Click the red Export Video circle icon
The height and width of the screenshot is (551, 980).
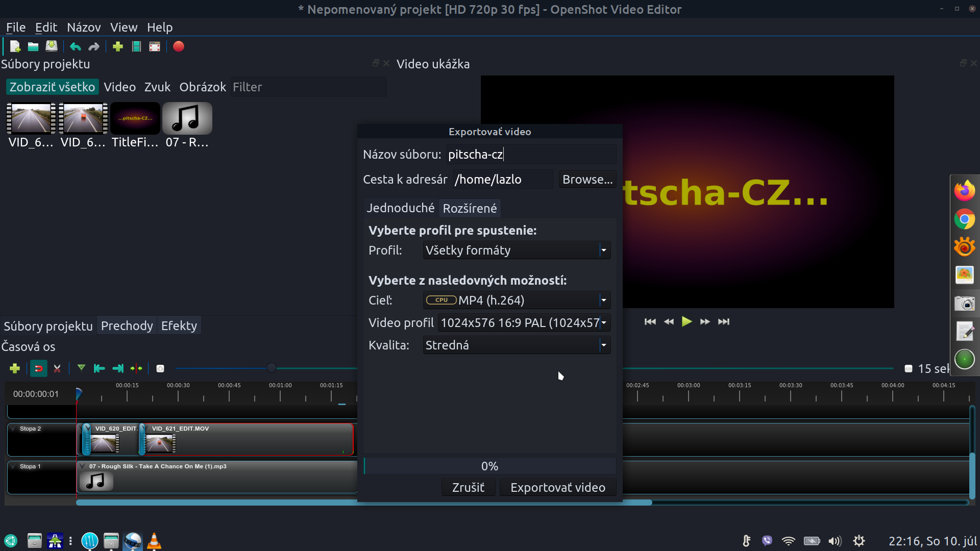178,47
